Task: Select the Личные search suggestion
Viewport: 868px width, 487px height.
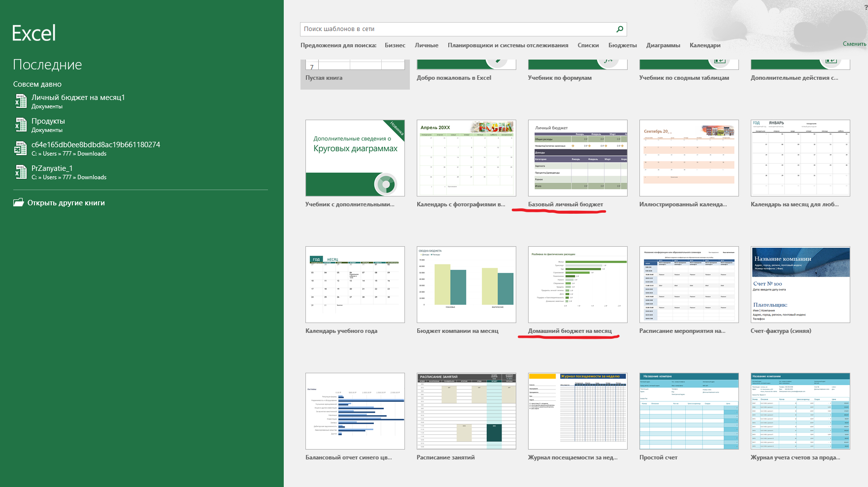Action: coord(427,45)
